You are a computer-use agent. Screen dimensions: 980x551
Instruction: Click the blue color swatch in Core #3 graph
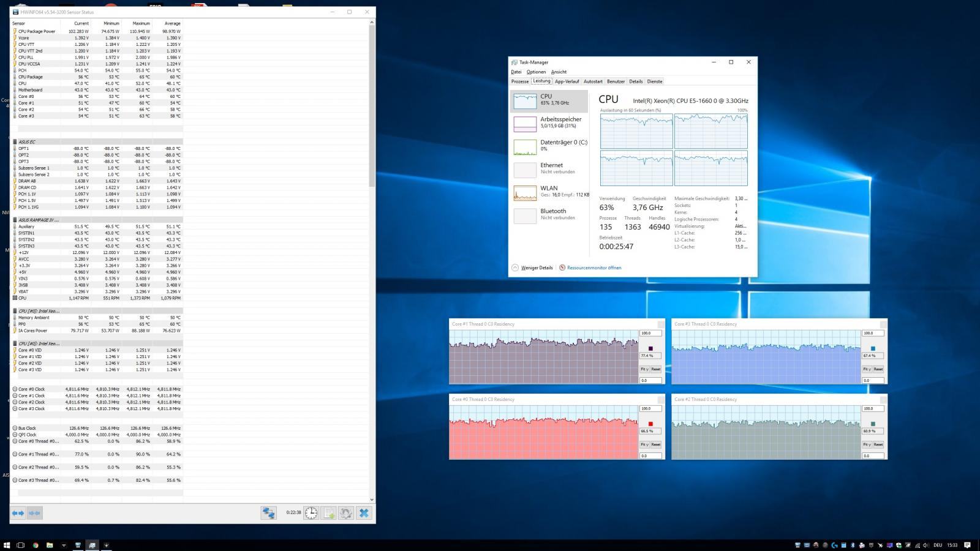click(x=873, y=348)
